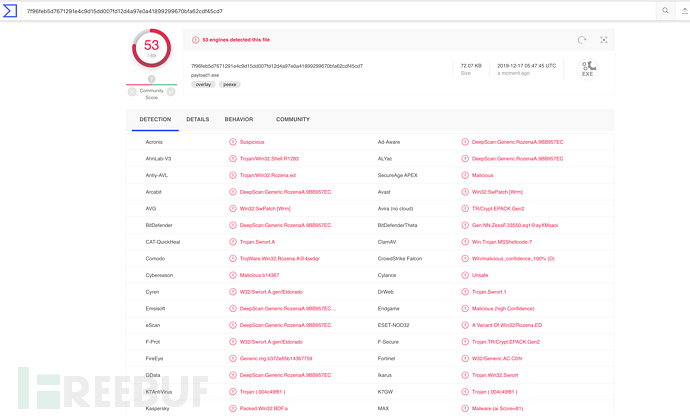Click '53 engines detected this file' message
This screenshot has height=416, width=690.
coord(236,40)
